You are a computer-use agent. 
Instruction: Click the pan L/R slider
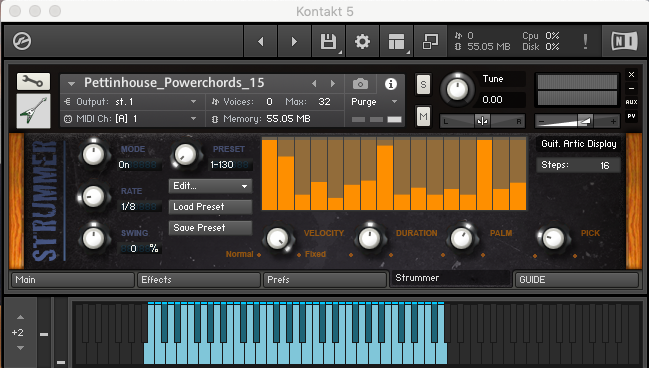click(482, 121)
